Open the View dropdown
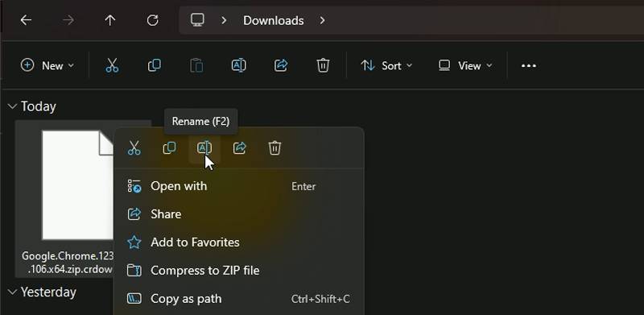 465,65
